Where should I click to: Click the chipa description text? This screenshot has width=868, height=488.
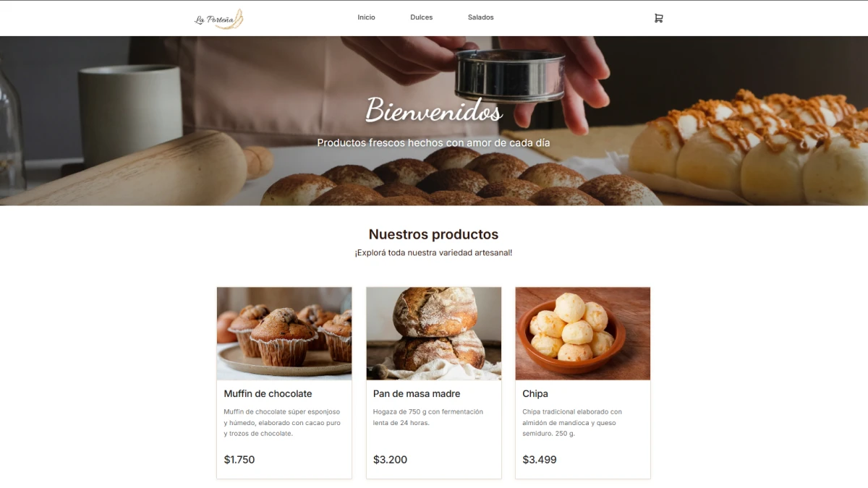(x=572, y=422)
